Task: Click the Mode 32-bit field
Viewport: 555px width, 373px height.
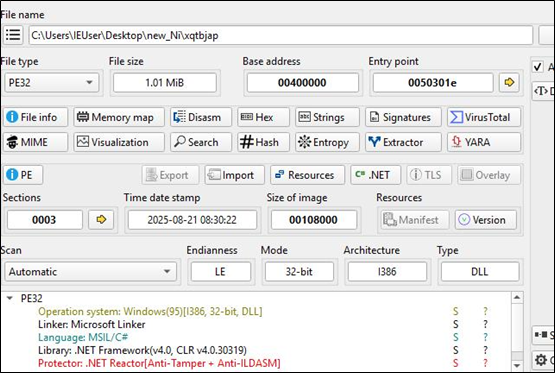Action: (x=299, y=272)
